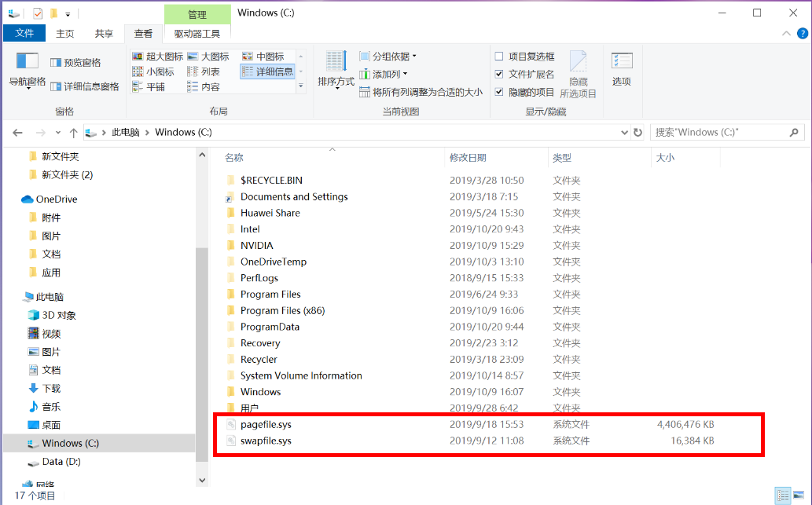Uncheck the 隐藏的项目 hidden items checkbox
This screenshot has height=505, width=812.
tap(499, 92)
